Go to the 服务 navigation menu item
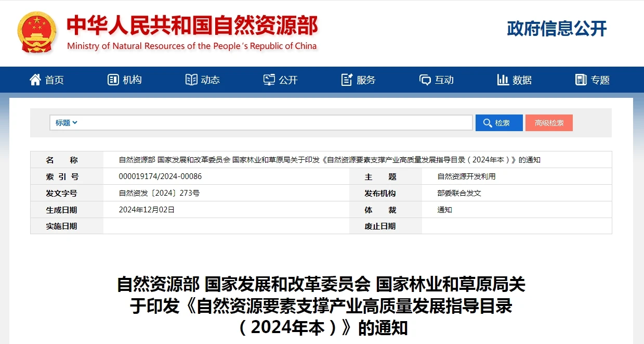 click(x=366, y=80)
